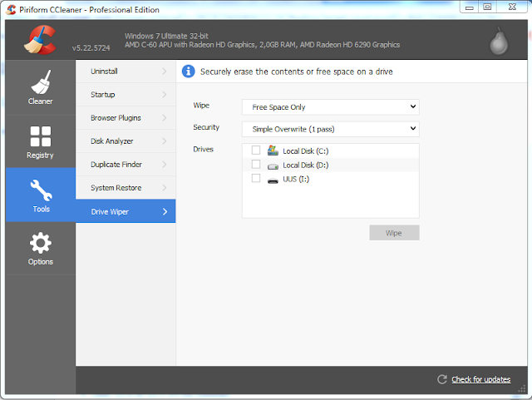The height and width of the screenshot is (400, 532).
Task: Click the CCleaner logo in header
Action: point(39,38)
